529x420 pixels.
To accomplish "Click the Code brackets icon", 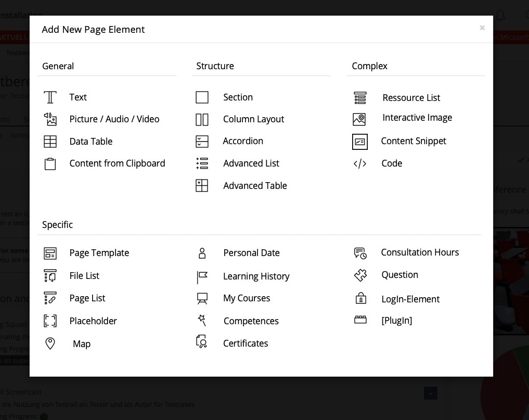I will tap(360, 164).
